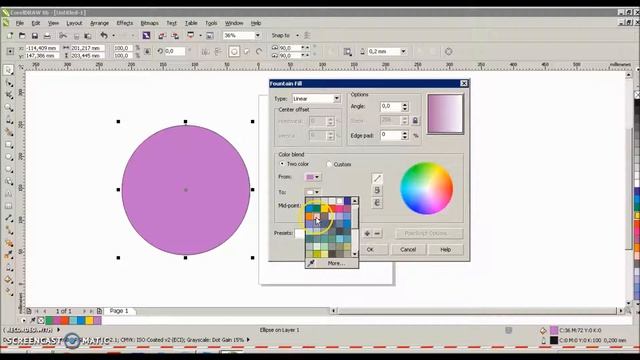Click the counterclockwise color path icon
Screen dimensions: 640x360
point(377,190)
